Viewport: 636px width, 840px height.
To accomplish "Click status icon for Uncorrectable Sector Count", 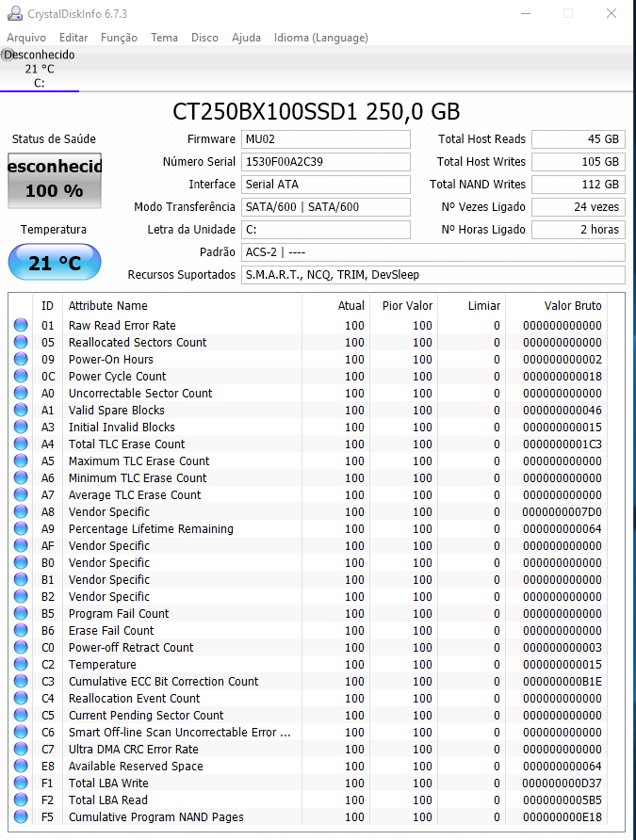I will [x=21, y=393].
